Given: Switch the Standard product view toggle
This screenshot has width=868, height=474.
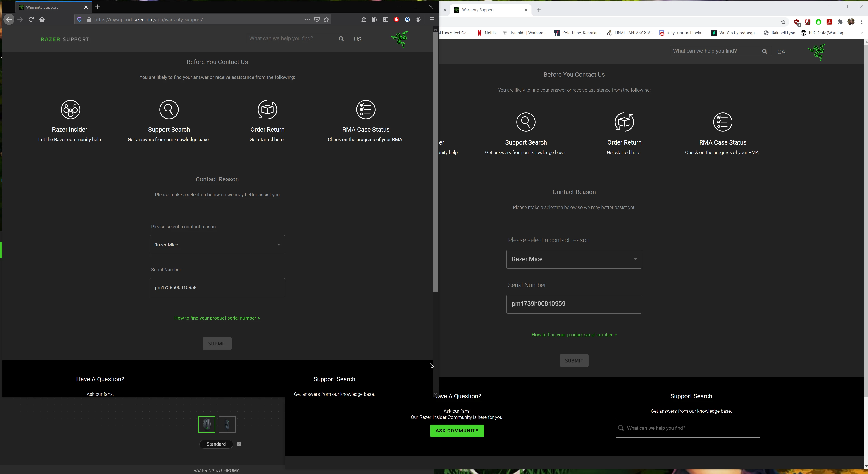Looking at the screenshot, I should pyautogui.click(x=216, y=444).
